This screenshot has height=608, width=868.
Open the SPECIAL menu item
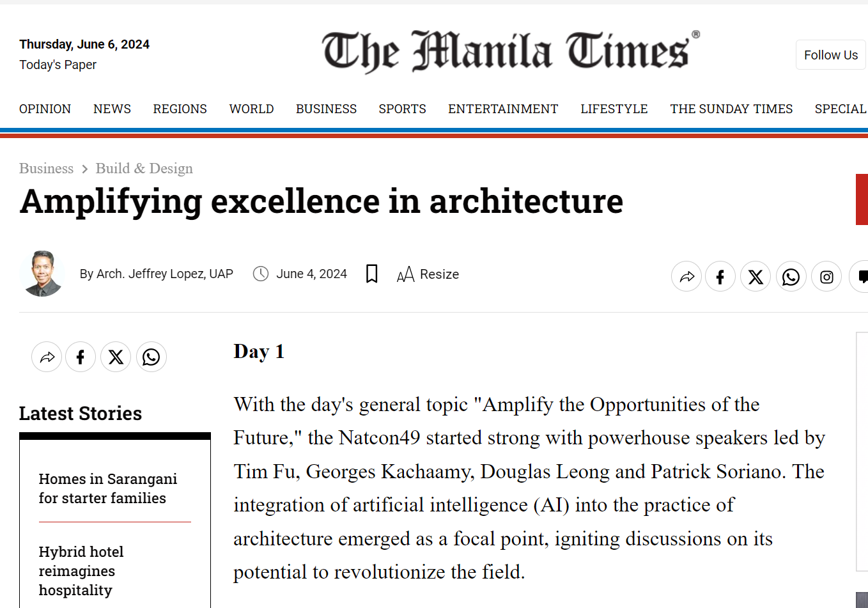coord(841,109)
